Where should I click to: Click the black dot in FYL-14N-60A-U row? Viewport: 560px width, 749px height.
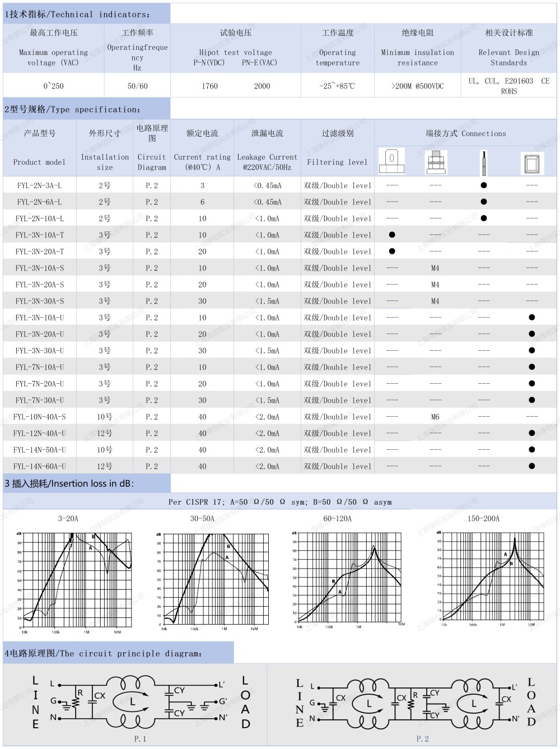tap(531, 466)
